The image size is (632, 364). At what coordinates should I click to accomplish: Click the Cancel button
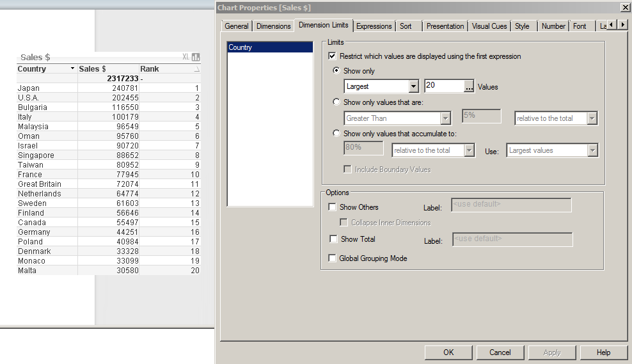click(500, 352)
